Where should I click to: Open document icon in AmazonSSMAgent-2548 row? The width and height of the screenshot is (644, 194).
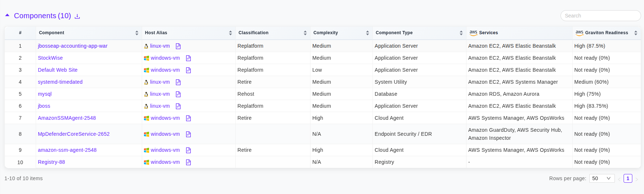[x=188, y=118]
